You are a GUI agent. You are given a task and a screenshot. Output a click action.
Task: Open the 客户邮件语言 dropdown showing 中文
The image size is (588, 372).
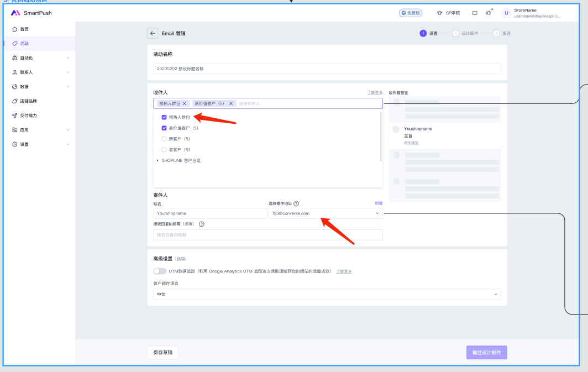coord(327,295)
